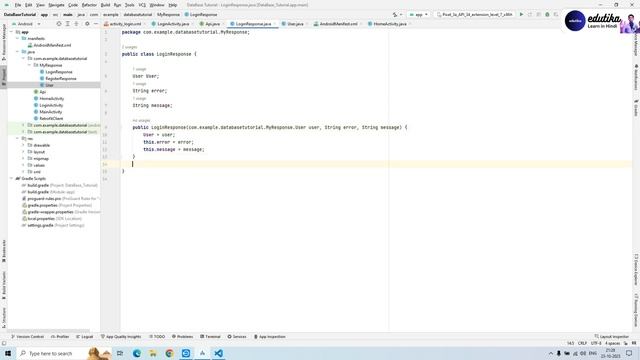Run the app with the green play button
Viewport: 640px width, 360px height.
point(521,14)
